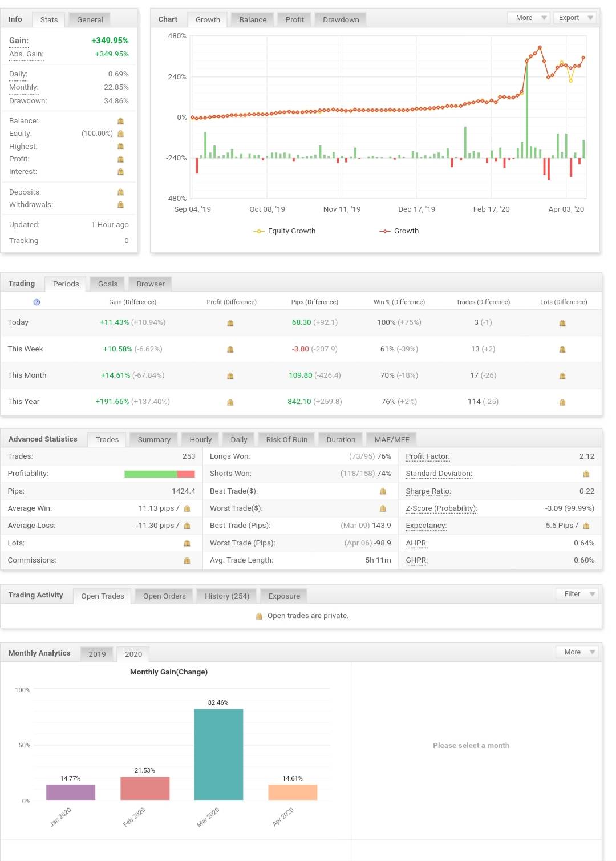The height and width of the screenshot is (861, 616).
Task: Click lock icon next to Best Trade($)
Action: click(383, 491)
